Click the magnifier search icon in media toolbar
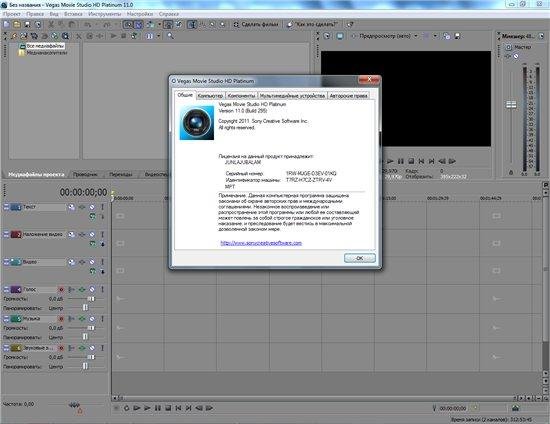550x424 pixels. pyautogui.click(x=170, y=36)
